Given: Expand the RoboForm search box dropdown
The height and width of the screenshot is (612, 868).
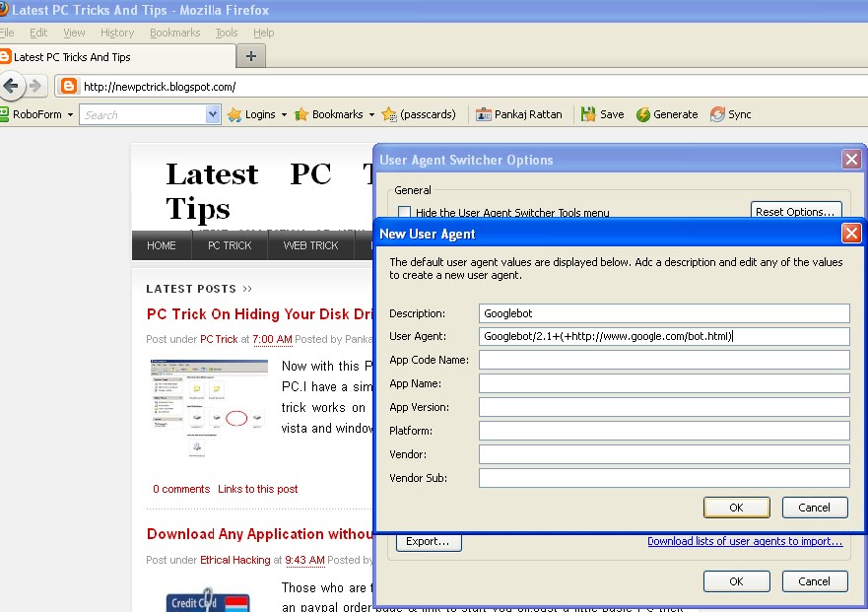Looking at the screenshot, I should tap(213, 114).
